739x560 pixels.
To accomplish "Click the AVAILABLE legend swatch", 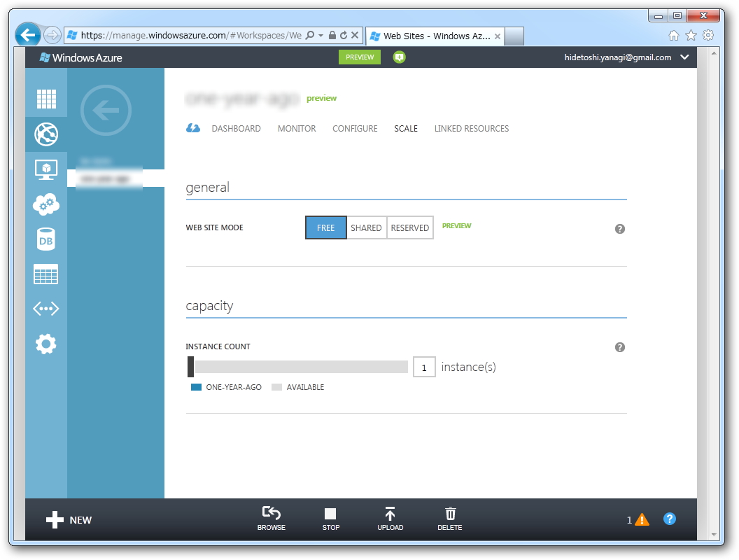I will click(276, 387).
